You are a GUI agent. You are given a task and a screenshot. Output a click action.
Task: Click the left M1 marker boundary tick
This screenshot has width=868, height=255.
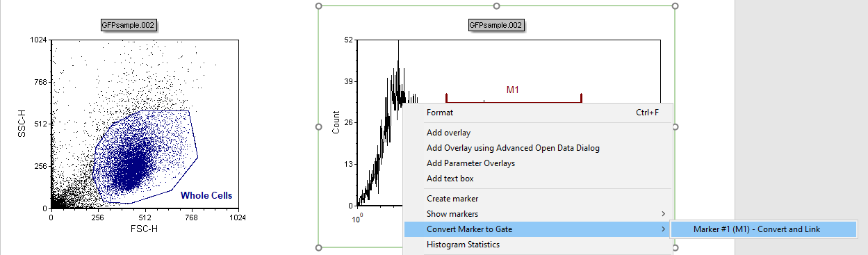click(x=446, y=98)
